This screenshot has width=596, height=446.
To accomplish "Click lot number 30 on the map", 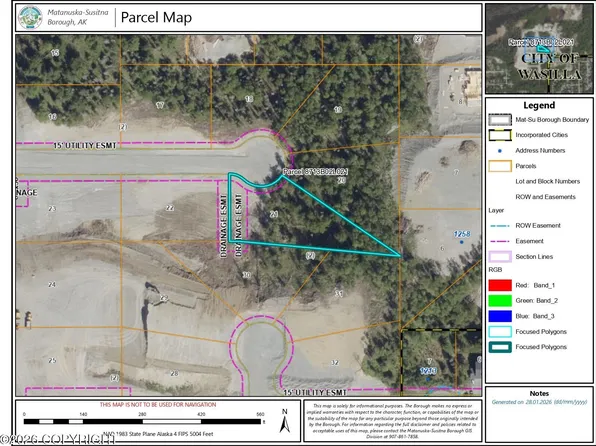I will 247,275.
